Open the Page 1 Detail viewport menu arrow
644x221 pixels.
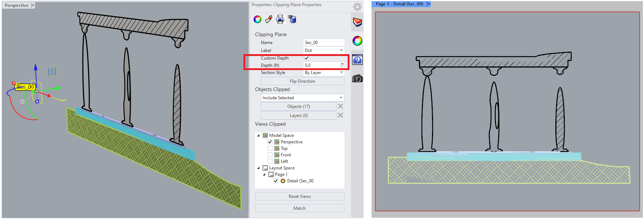429,4
